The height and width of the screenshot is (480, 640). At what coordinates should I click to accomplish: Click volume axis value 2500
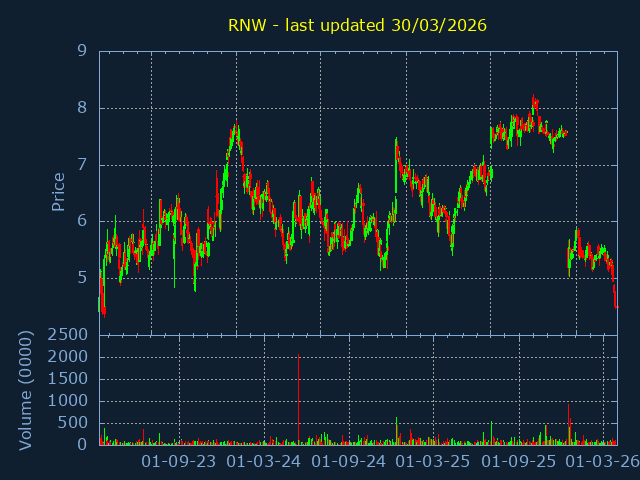(67, 335)
